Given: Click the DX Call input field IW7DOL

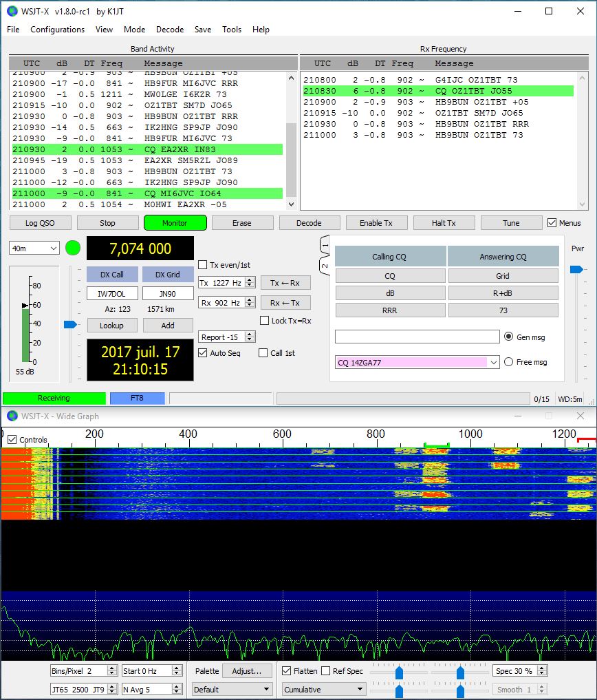Looking at the screenshot, I should [x=112, y=294].
